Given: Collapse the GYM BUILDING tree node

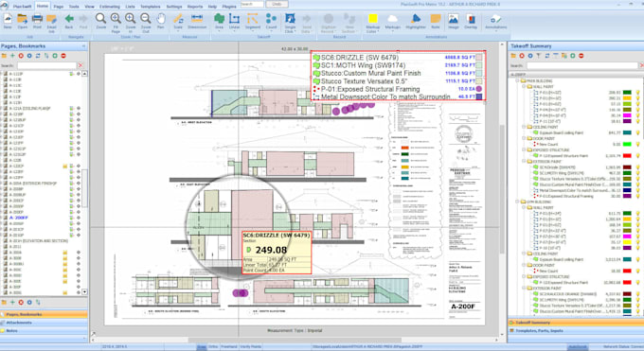Looking at the screenshot, I should (x=517, y=202).
